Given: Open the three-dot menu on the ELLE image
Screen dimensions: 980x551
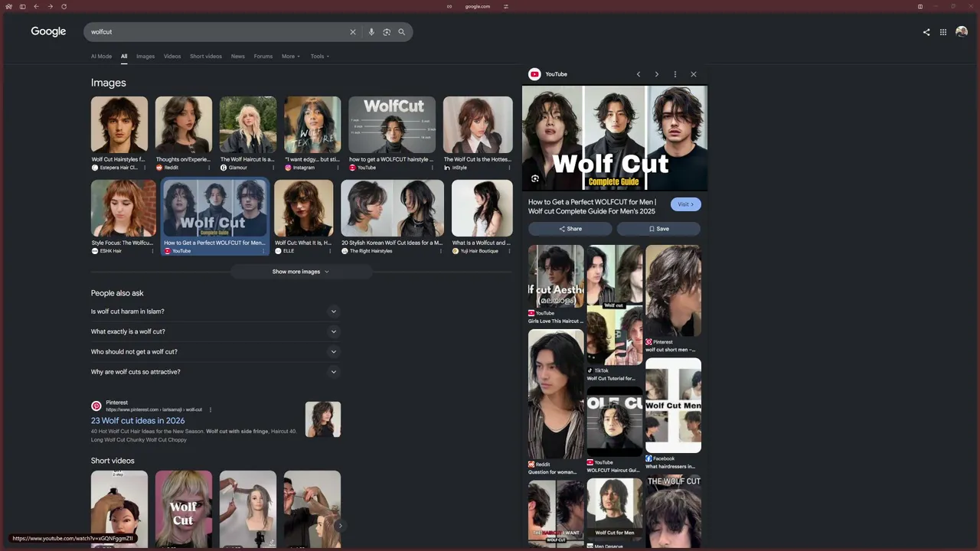Looking at the screenshot, I should pyautogui.click(x=330, y=251).
